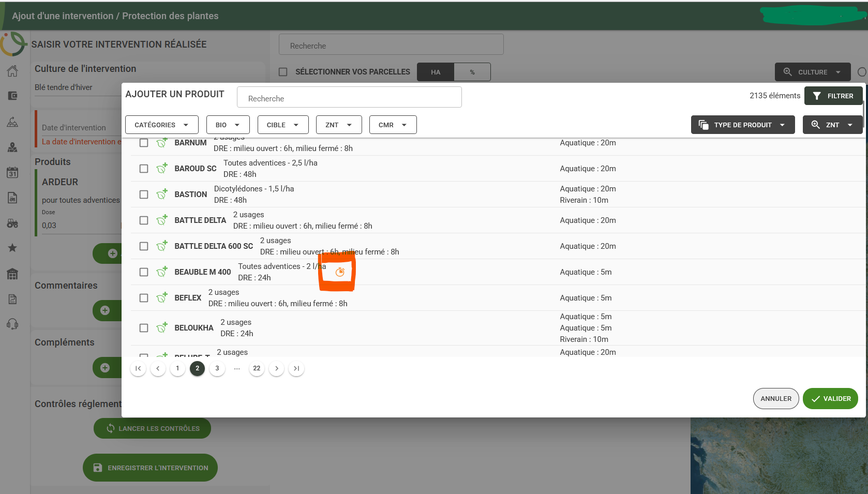
Task: Expand the CULTURE dropdown in background page
Action: [x=813, y=72]
